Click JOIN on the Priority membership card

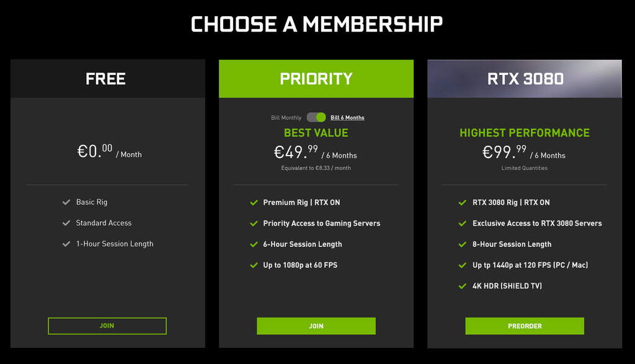pyautogui.click(x=316, y=326)
